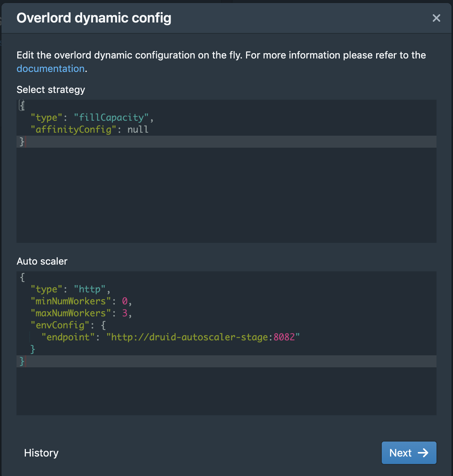
Task: Click the "http" type value in Auto scaler
Action: click(x=90, y=289)
